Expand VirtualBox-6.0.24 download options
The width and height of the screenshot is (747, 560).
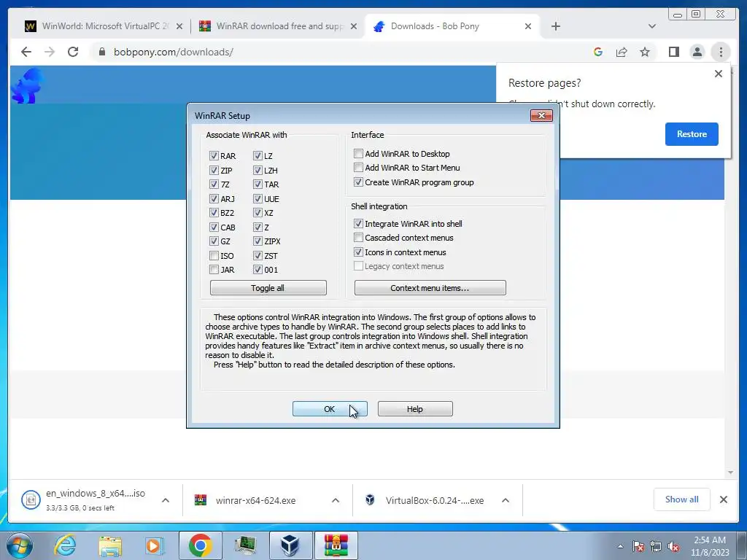(506, 500)
